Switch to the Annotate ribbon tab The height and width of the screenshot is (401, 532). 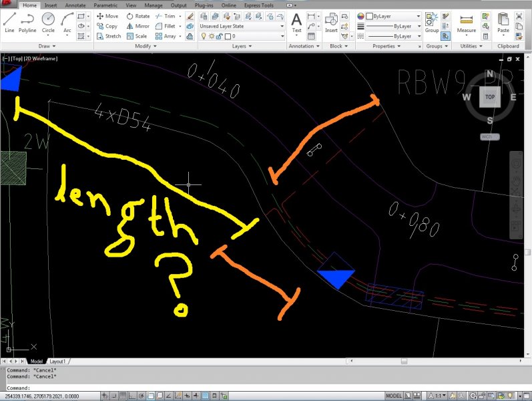75,5
